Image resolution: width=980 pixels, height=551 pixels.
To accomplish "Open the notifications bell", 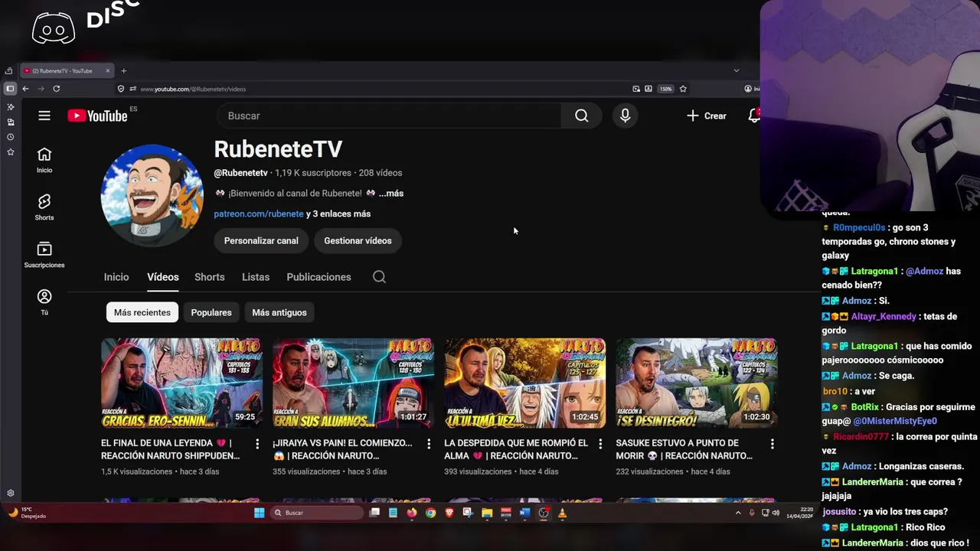I will 754,116.
